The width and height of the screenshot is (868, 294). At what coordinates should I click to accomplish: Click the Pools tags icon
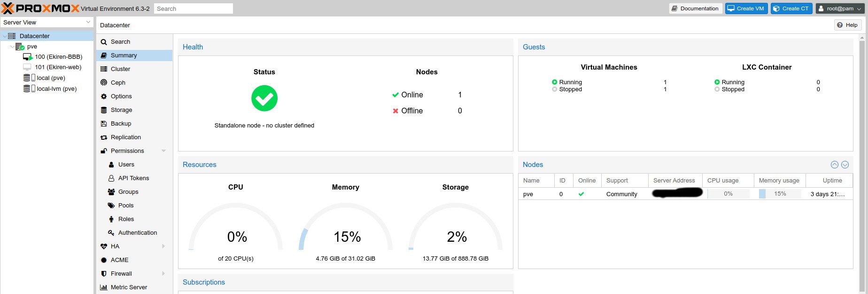(111, 206)
